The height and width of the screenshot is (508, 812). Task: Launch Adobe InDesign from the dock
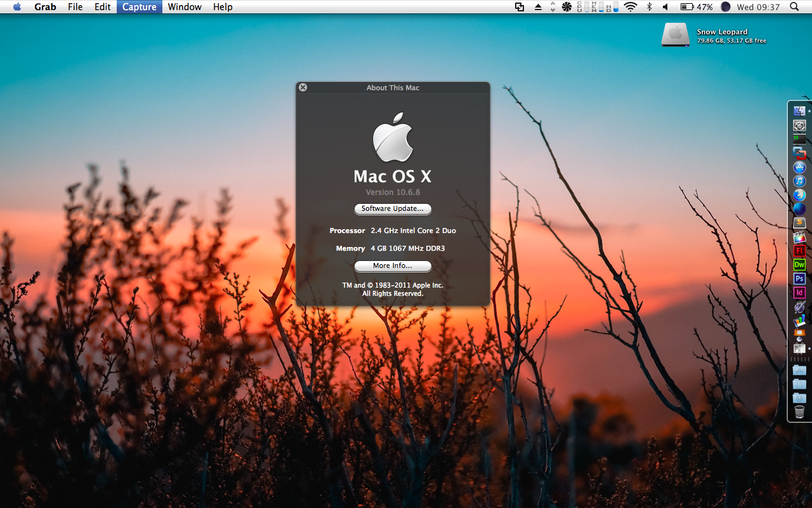(799, 293)
